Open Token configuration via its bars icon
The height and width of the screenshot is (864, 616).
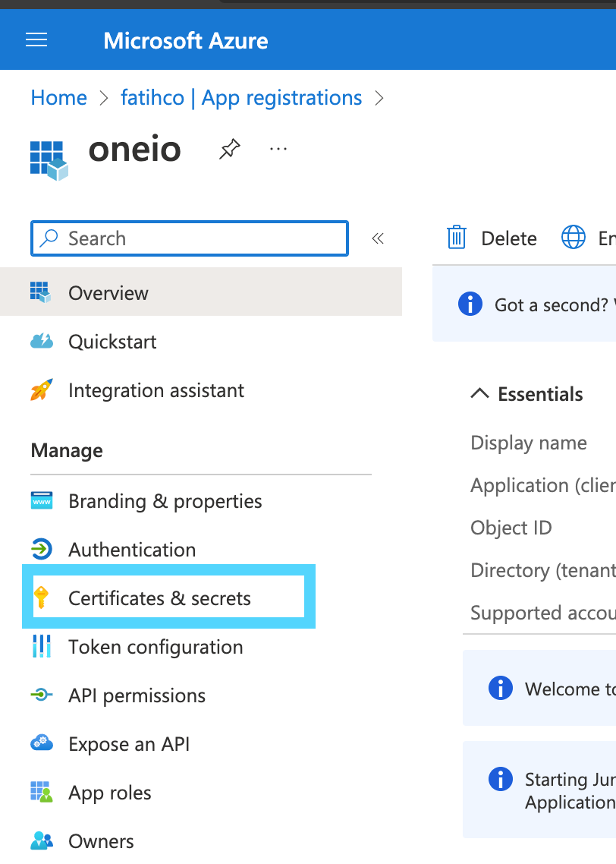click(41, 646)
